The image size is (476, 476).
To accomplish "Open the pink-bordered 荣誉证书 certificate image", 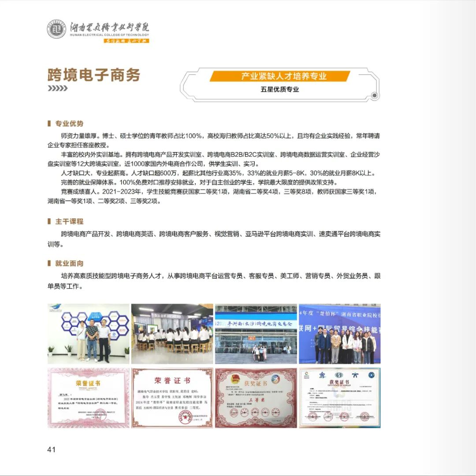I will (x=89, y=398).
